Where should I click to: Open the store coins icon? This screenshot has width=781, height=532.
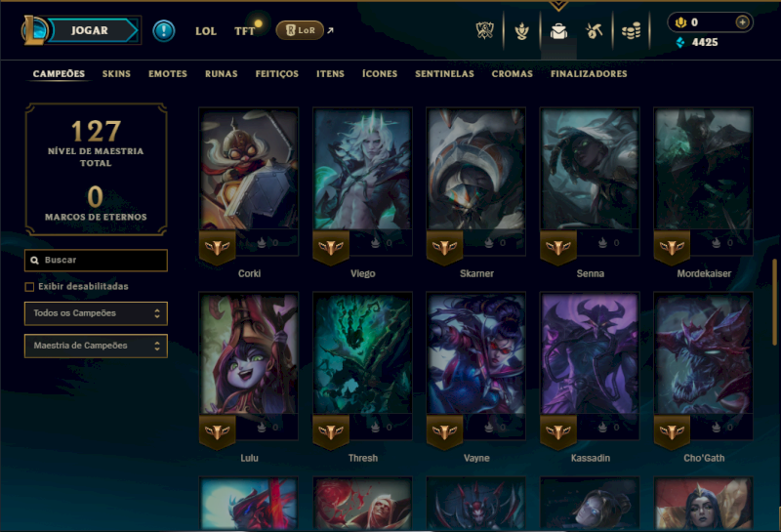[x=631, y=32]
